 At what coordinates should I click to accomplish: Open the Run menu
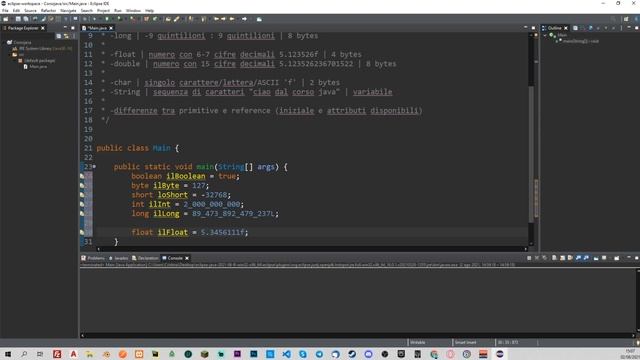[118, 11]
